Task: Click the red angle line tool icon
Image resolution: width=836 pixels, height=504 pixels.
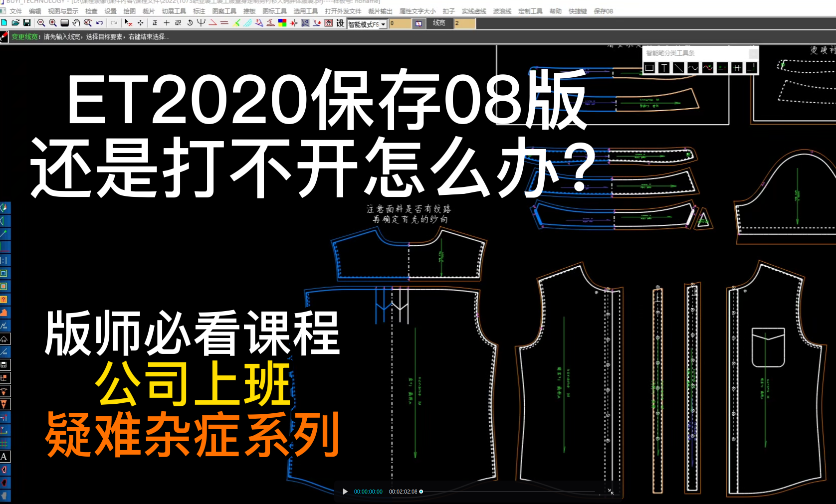Action: click(213, 22)
